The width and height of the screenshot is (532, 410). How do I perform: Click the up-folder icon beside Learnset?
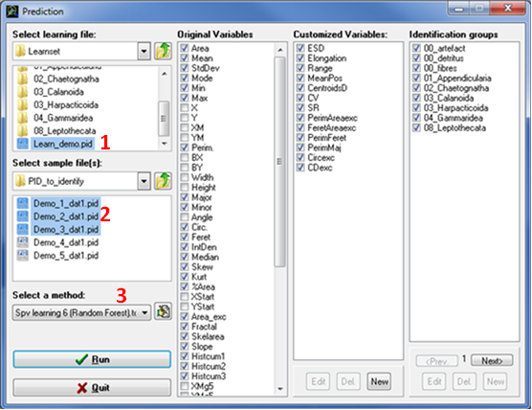[163, 52]
